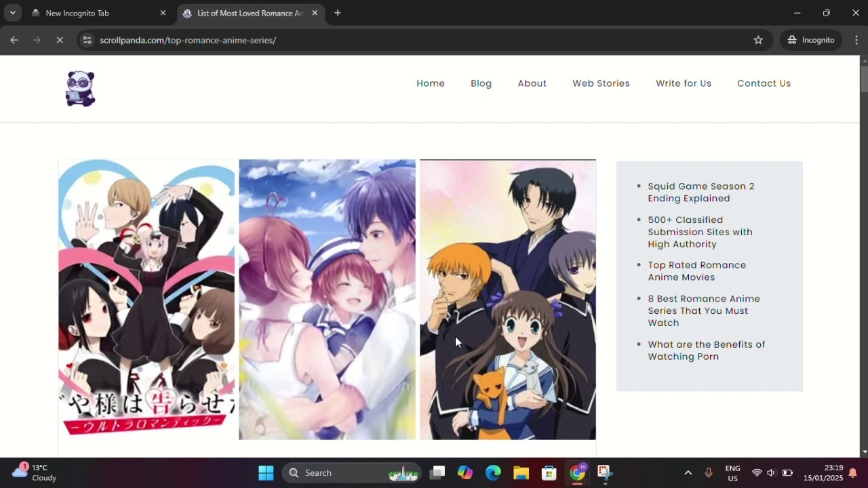
Task: Open Microsoft Edge from taskbar
Action: 493,473
